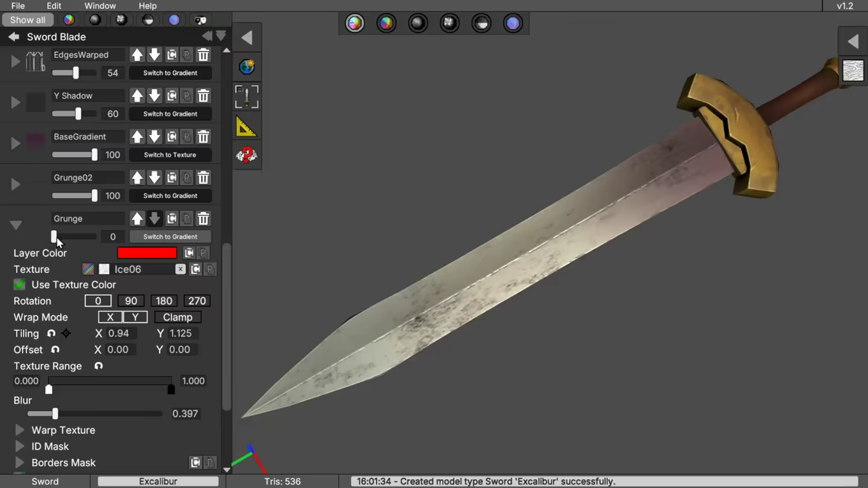Reset Texture Range

[99, 366]
